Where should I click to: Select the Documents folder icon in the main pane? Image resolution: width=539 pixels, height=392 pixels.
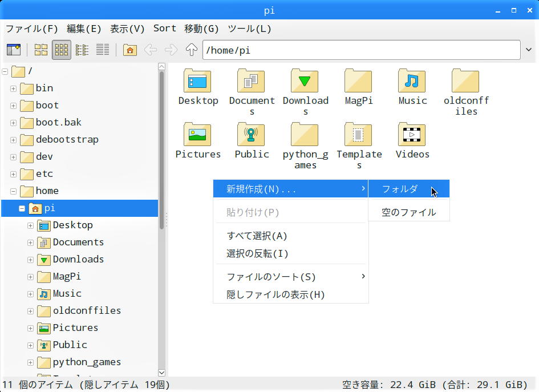coord(252,81)
